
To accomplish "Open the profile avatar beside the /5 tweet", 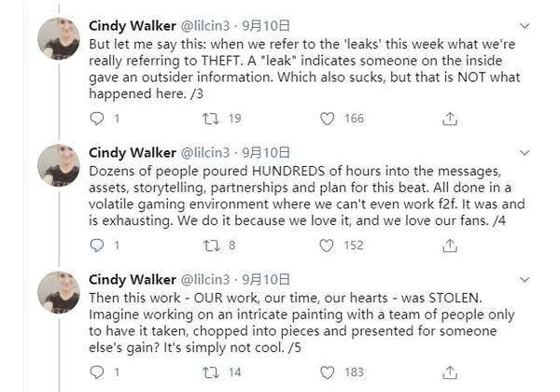I will (x=59, y=292).
